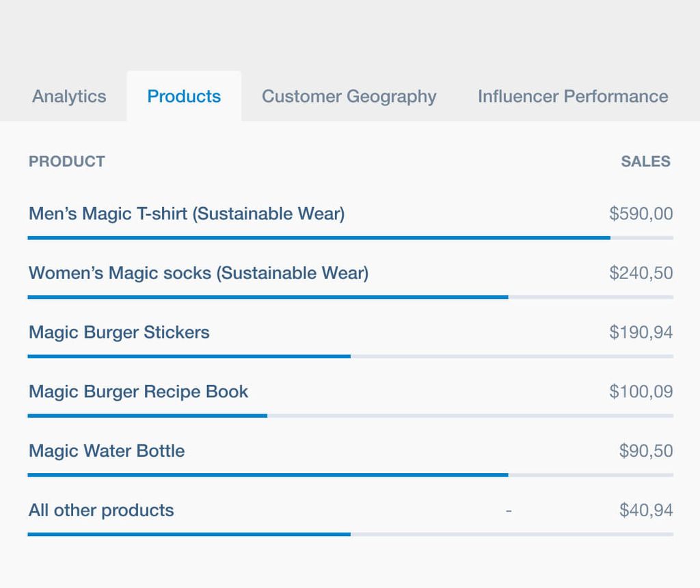Click the Magic Burger Stickers product
The width and height of the screenshot is (700, 588).
click(x=119, y=332)
